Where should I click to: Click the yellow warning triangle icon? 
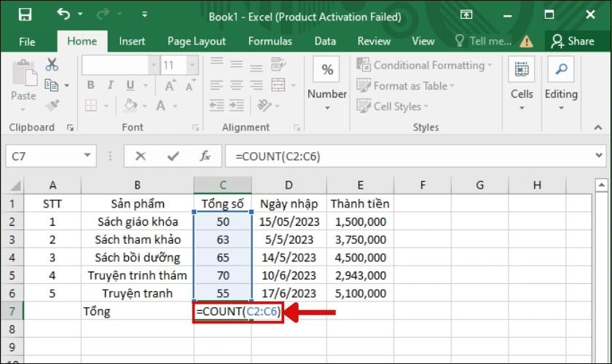[x=527, y=41]
